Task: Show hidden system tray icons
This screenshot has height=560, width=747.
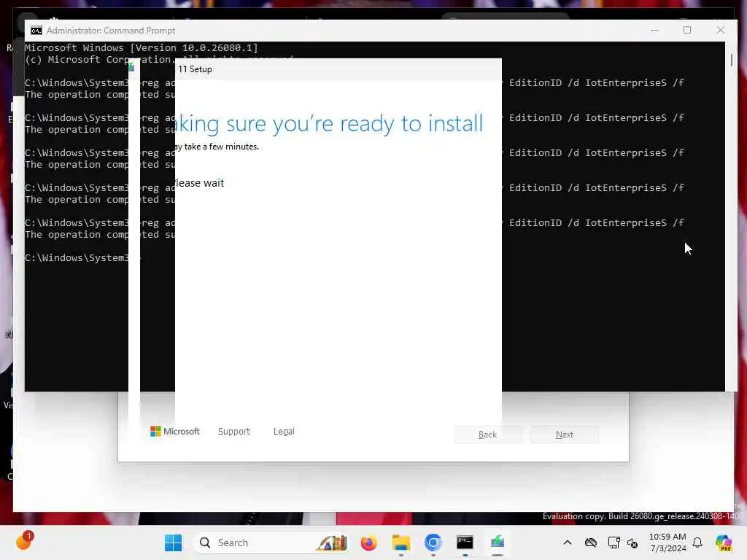Action: coord(567,542)
